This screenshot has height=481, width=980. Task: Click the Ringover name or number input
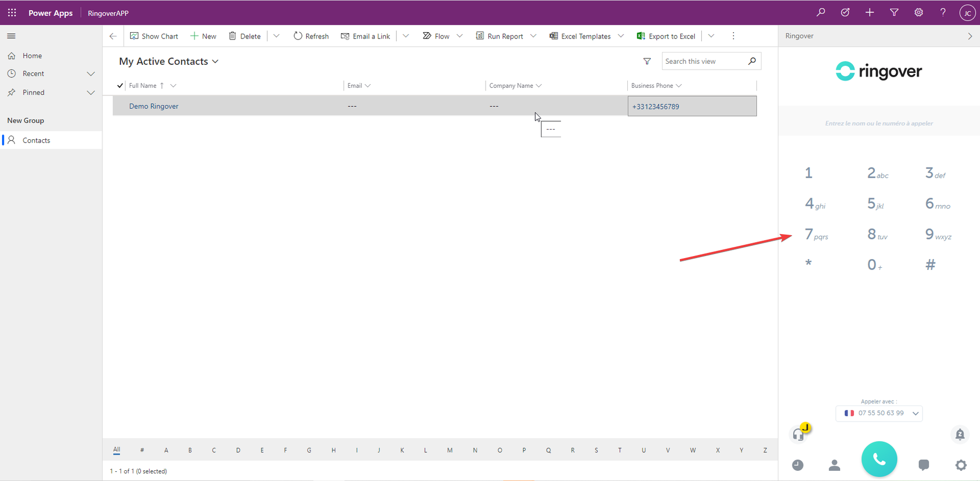point(879,123)
